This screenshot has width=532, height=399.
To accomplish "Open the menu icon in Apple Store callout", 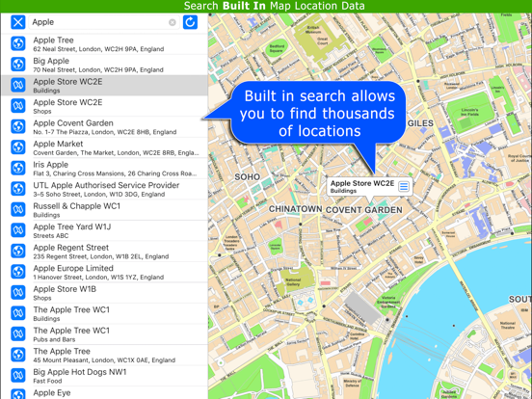I will [404, 186].
